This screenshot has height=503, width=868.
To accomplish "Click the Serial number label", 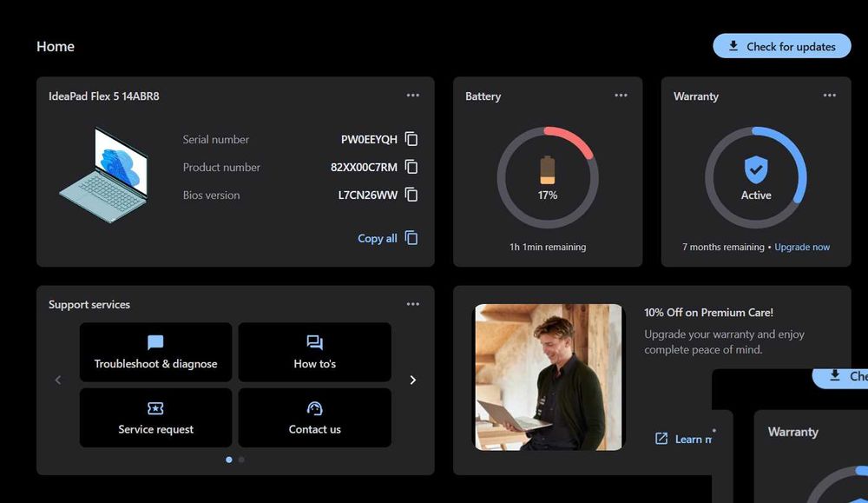I will tap(216, 140).
